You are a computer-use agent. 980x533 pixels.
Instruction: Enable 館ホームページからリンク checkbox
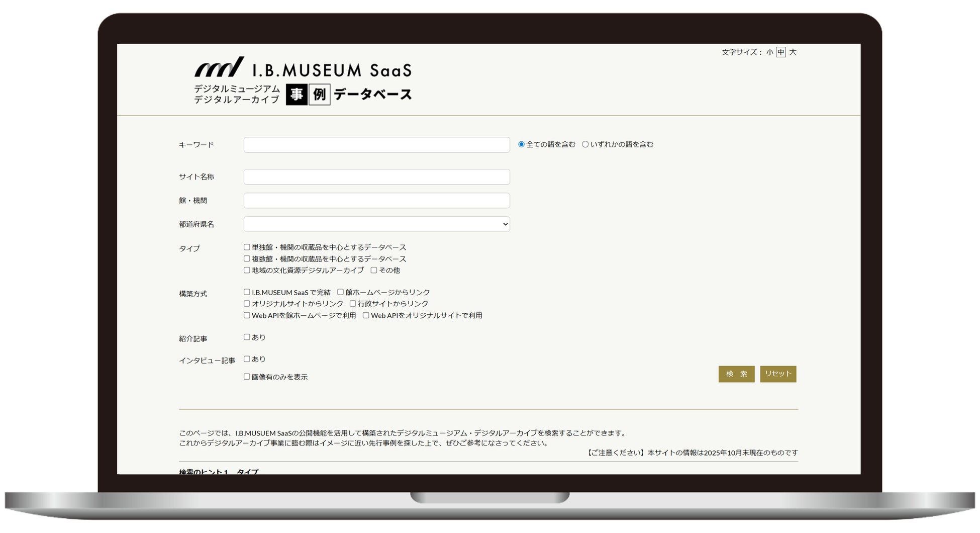click(x=340, y=292)
